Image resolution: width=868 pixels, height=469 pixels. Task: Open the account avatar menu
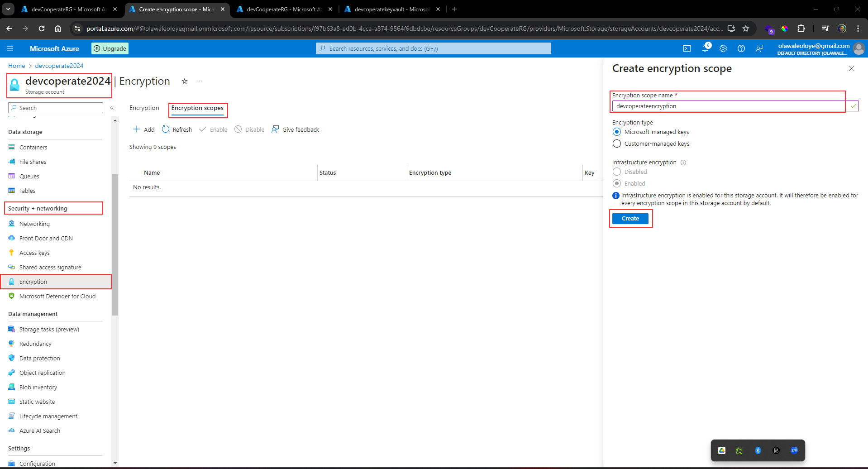click(858, 48)
